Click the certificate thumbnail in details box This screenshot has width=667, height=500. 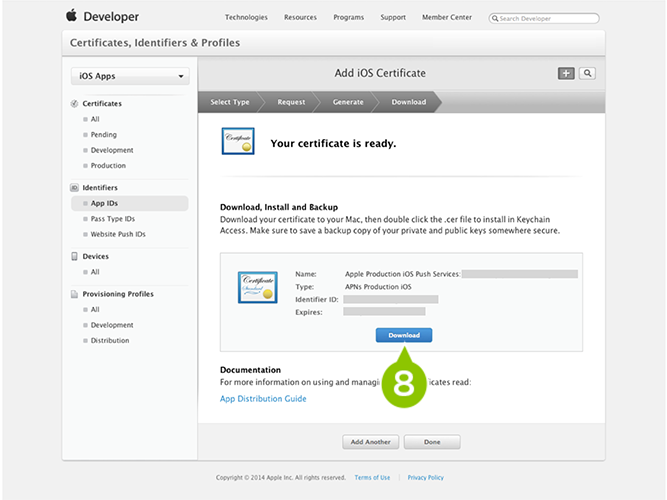(258, 287)
